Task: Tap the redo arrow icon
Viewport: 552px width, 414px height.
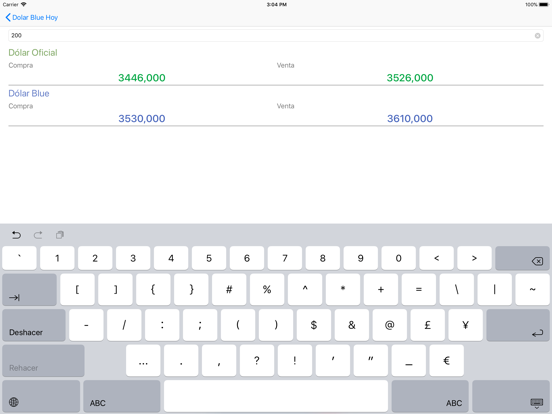Action: pos(38,235)
